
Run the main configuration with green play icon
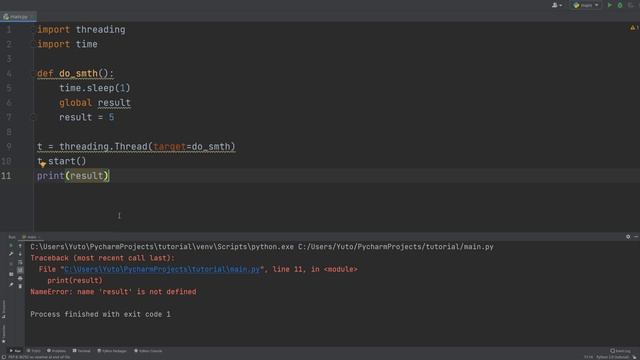tap(610, 5)
